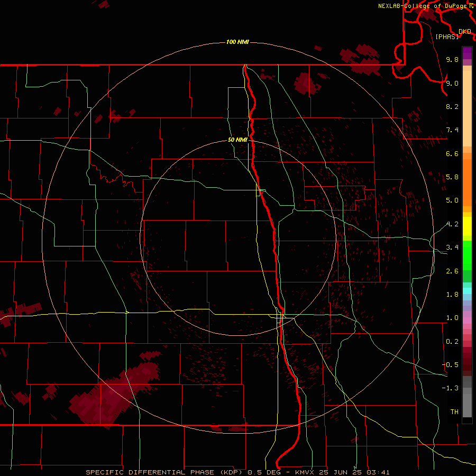
Task: Click the TH threshold label on legend
Action: pos(454,412)
